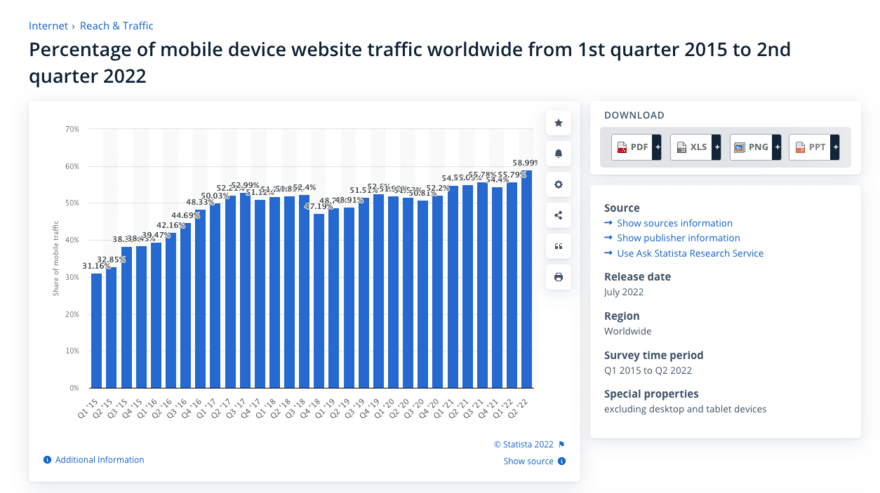880x493 pixels.
Task: Click Show source link below chart
Action: tap(528, 461)
